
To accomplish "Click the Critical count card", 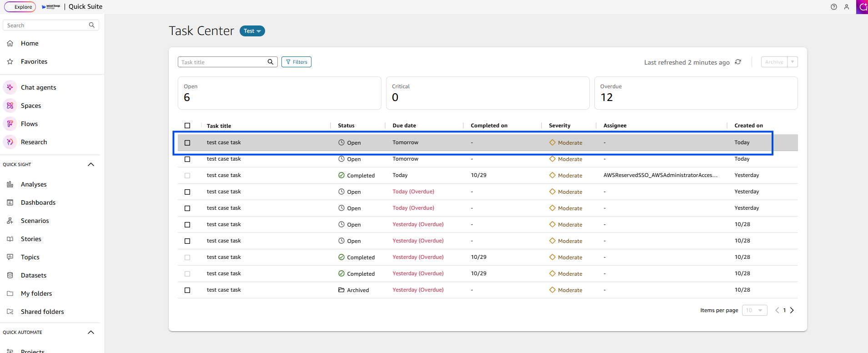I will click(488, 93).
